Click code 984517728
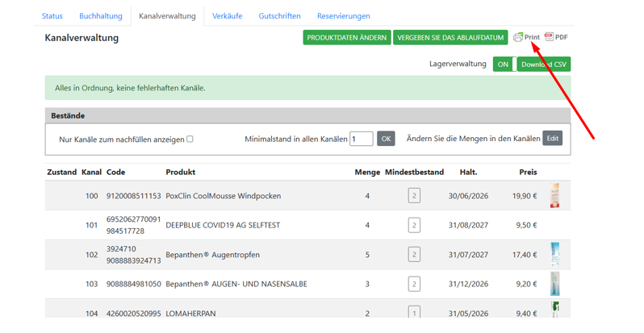 125,231
